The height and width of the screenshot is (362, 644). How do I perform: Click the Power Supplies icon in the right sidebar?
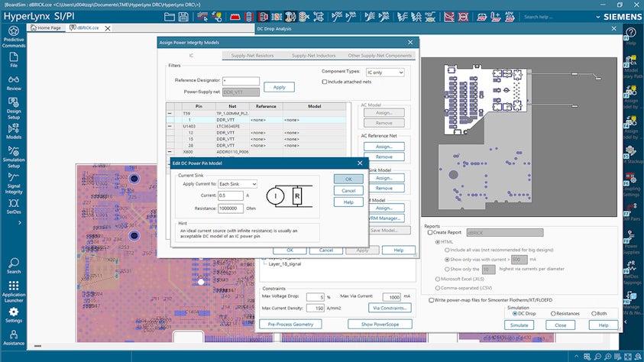[631, 242]
